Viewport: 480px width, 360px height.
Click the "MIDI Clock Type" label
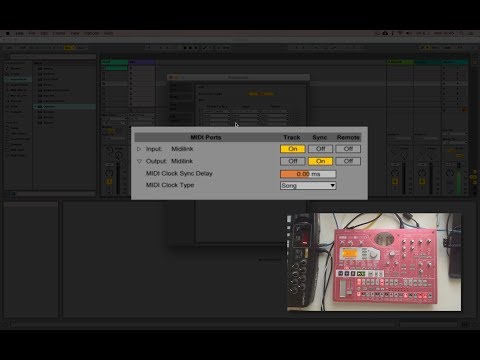click(170, 185)
